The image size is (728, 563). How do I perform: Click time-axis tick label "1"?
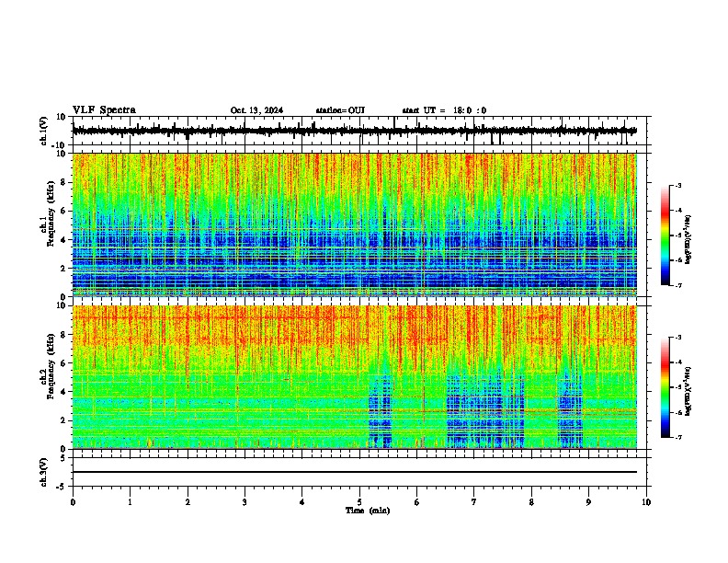click(x=130, y=502)
